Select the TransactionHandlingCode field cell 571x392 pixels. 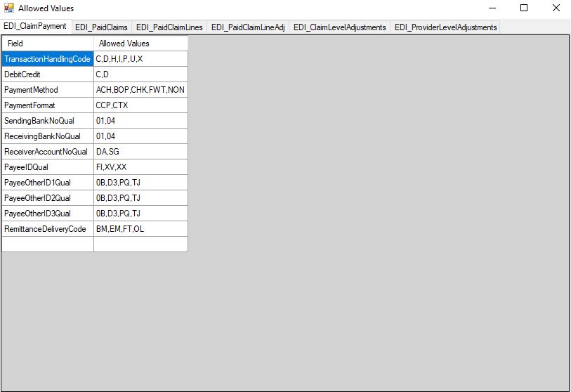(x=48, y=59)
